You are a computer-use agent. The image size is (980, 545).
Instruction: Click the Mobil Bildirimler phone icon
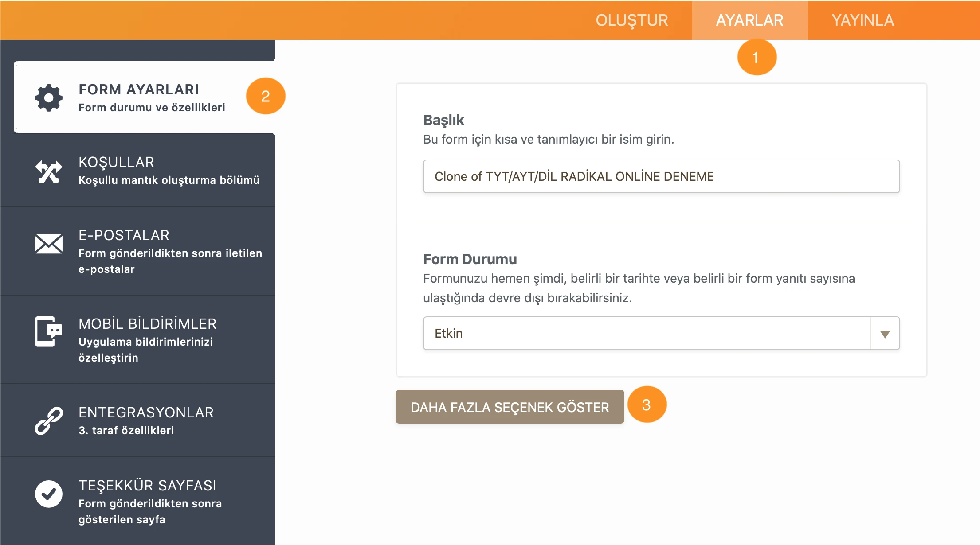[x=49, y=331]
